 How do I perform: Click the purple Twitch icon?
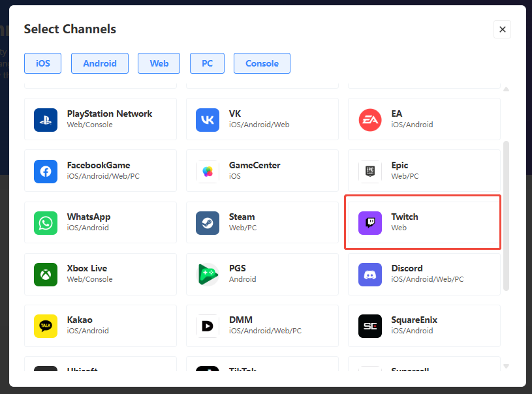(369, 222)
